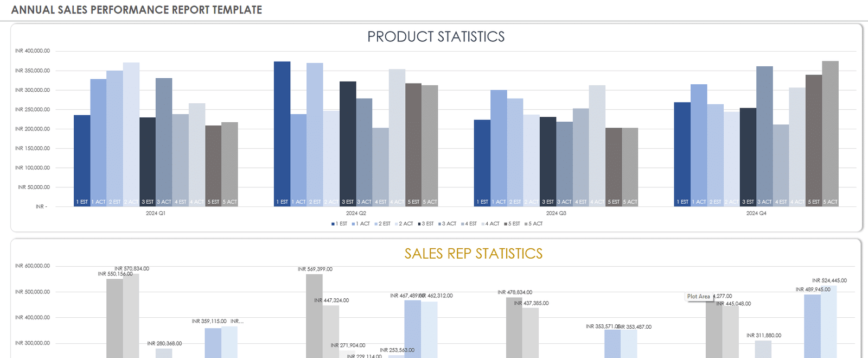This screenshot has width=868, height=358.
Task: Select the INR 524,445.00 data label
Action: coord(829,281)
